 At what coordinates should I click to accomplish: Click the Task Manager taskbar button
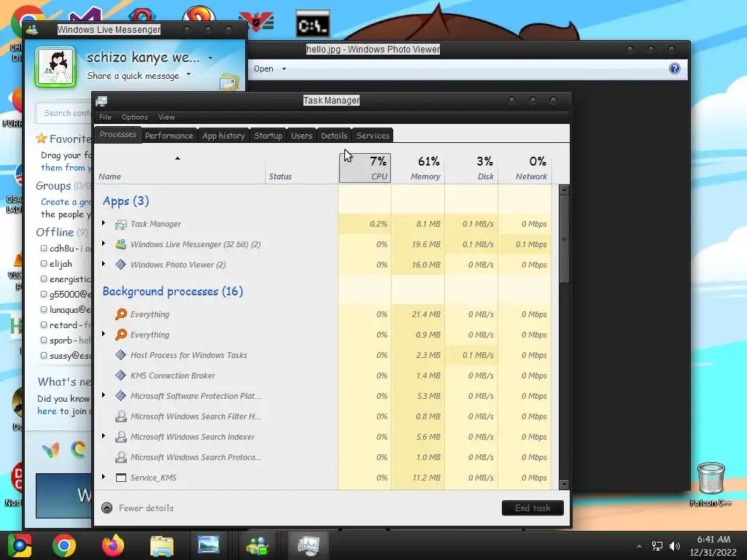[x=309, y=545]
